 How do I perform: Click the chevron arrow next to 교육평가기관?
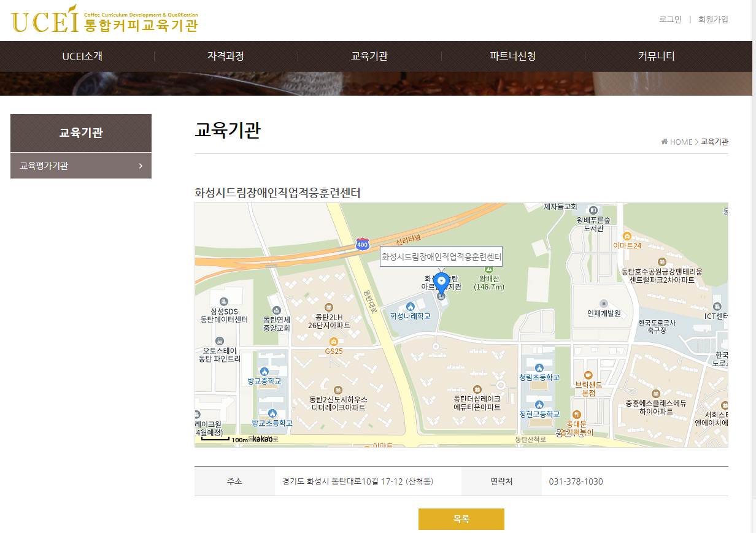(x=141, y=166)
